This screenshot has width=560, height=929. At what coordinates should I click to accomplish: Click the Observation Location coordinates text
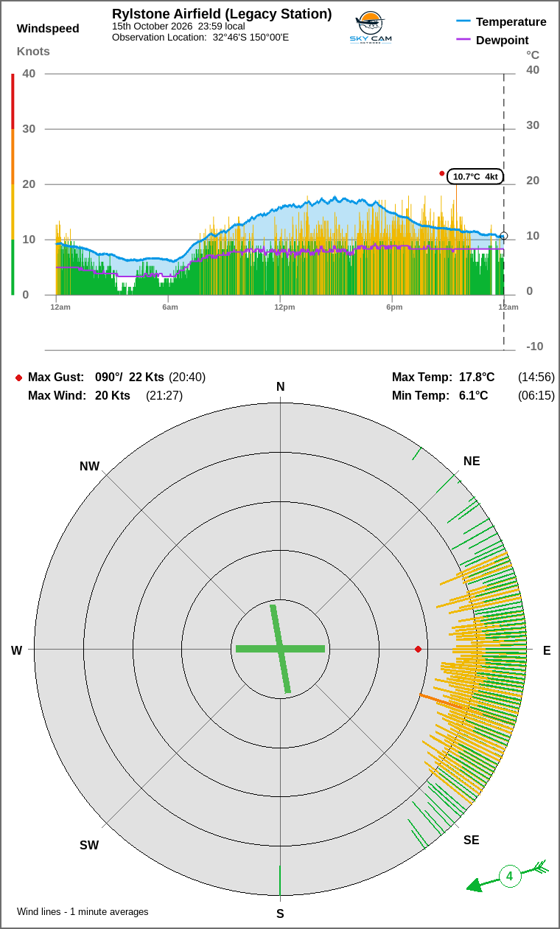pyautogui.click(x=200, y=37)
